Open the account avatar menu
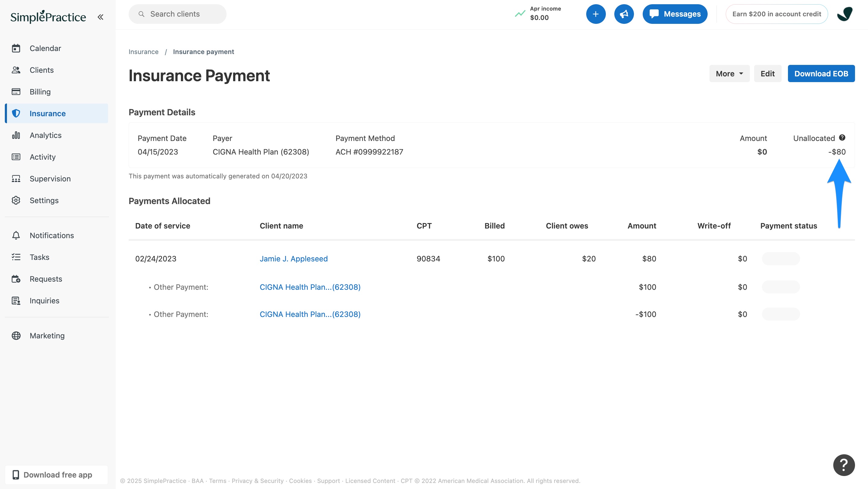The height and width of the screenshot is (489, 868). [845, 14]
